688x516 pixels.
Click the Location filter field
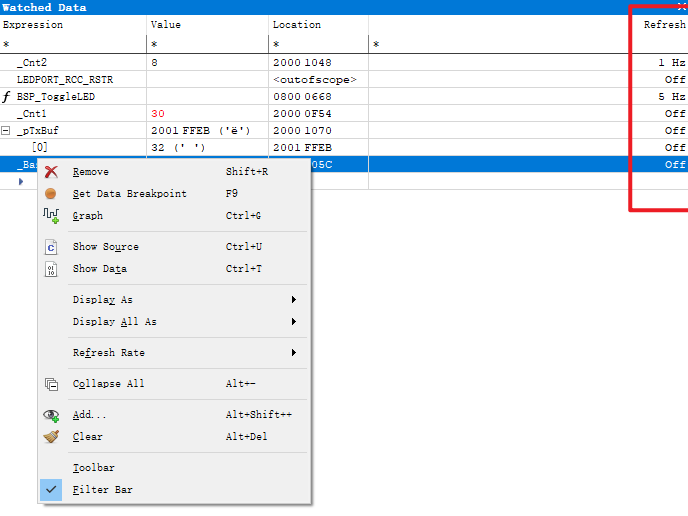click(x=319, y=44)
